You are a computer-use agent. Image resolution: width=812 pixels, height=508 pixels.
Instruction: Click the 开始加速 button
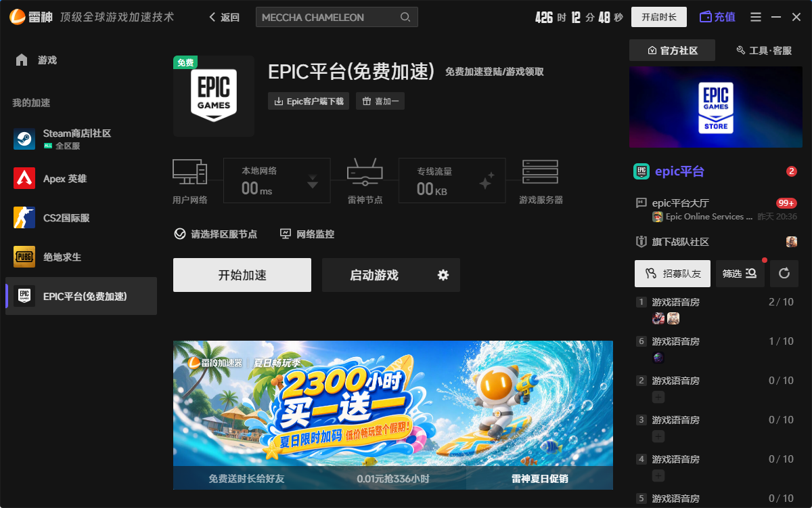click(242, 275)
